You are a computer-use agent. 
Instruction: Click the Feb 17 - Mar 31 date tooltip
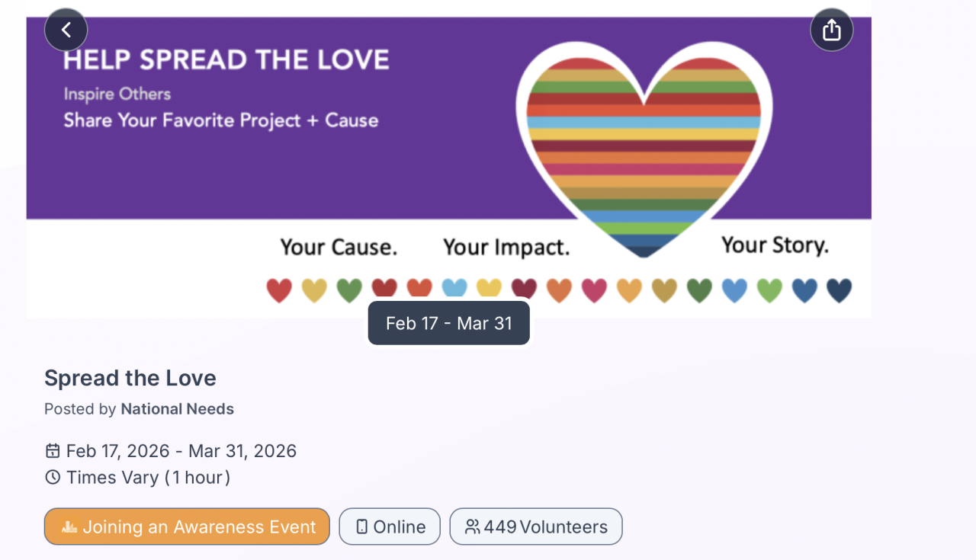pos(448,323)
